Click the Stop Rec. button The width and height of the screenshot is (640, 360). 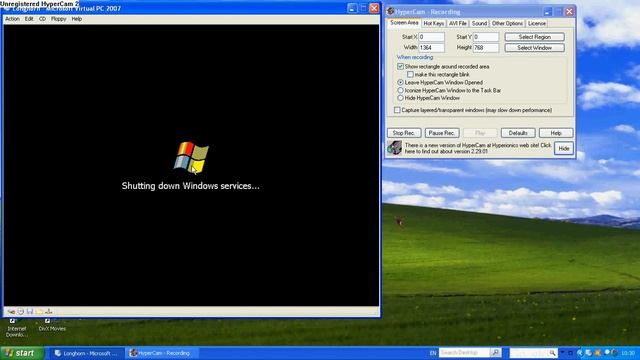click(x=404, y=133)
